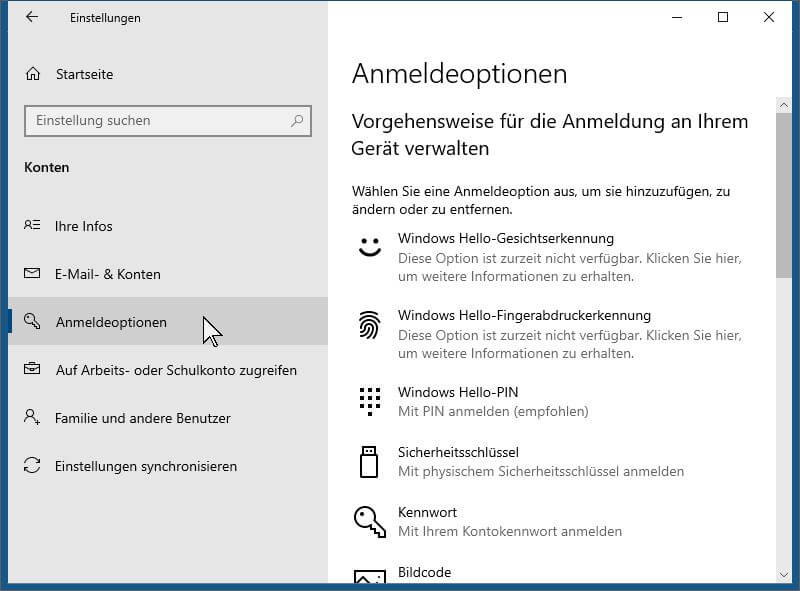This screenshot has width=800, height=591.
Task: Open Einstellungen synchronisieren
Action: coord(168,465)
